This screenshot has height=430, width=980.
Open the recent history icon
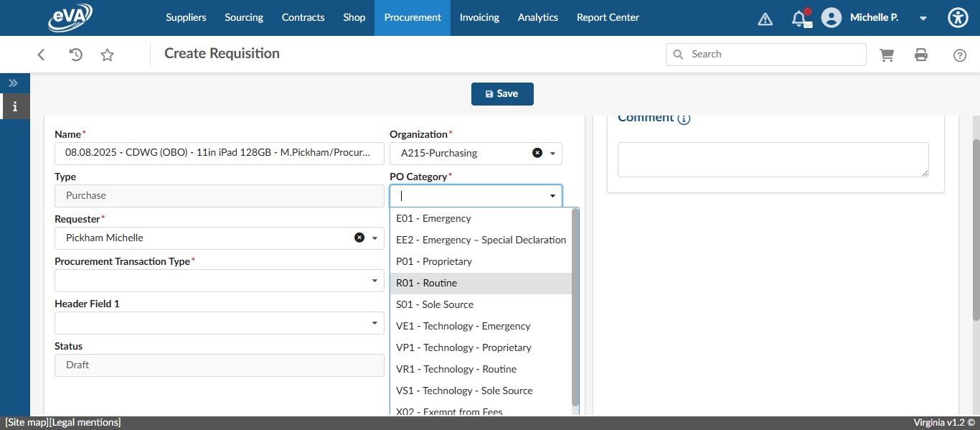[x=75, y=55]
